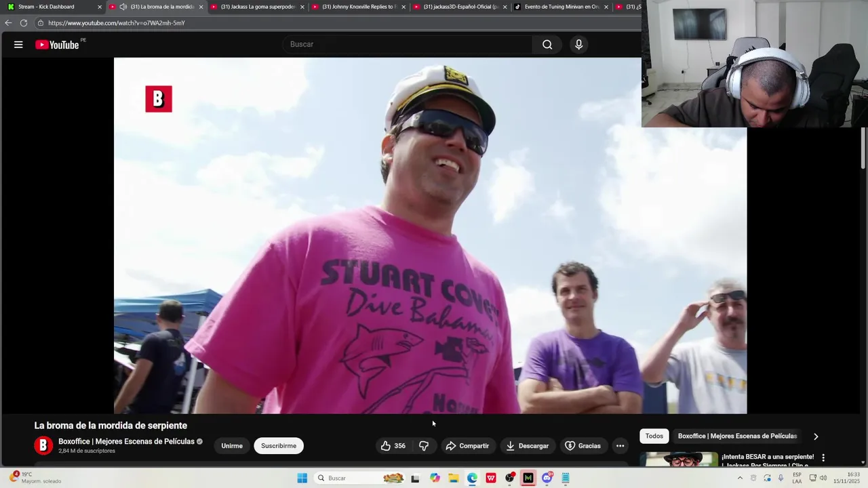Image resolution: width=868 pixels, height=488 pixels.
Task: Open red W app on taskbar
Action: (491, 479)
